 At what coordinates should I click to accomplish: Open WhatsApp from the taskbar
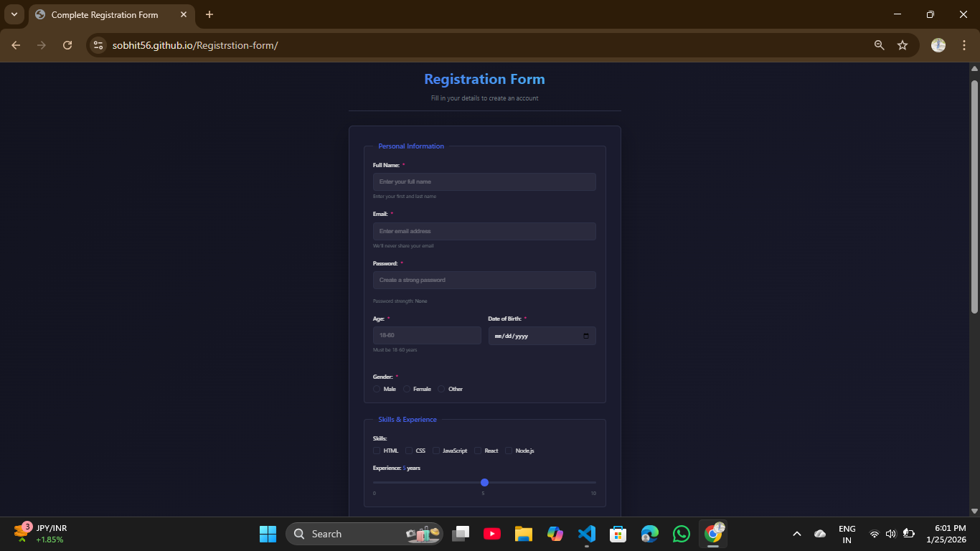[681, 534]
